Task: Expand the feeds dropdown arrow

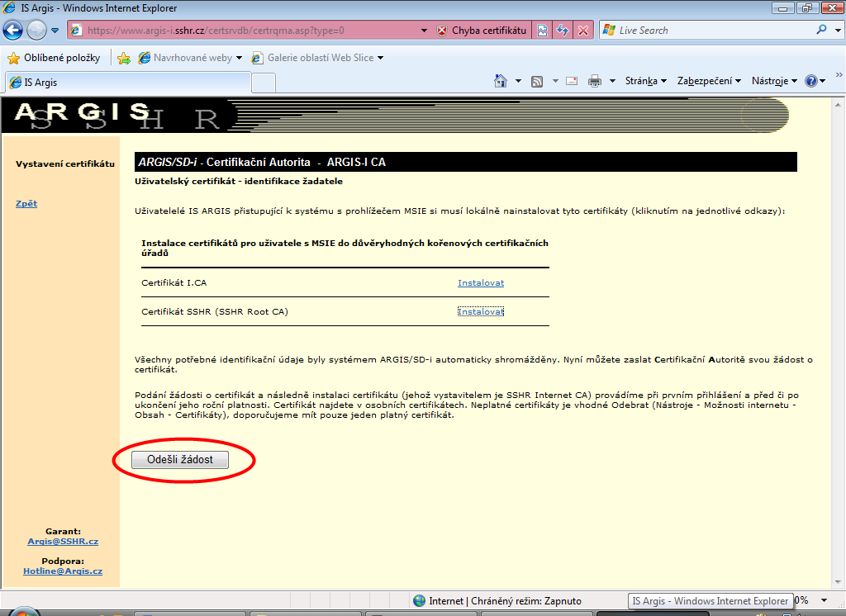Action: pos(555,82)
